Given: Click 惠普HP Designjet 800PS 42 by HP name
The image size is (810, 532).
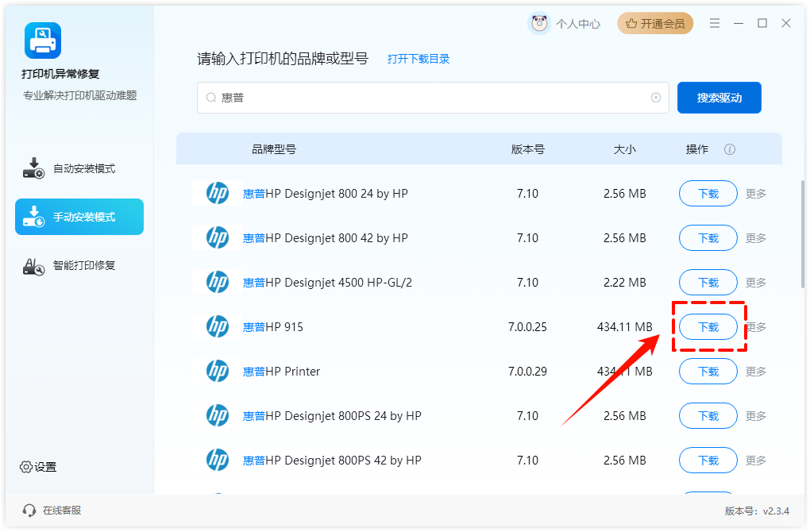Looking at the screenshot, I should click(332, 461).
